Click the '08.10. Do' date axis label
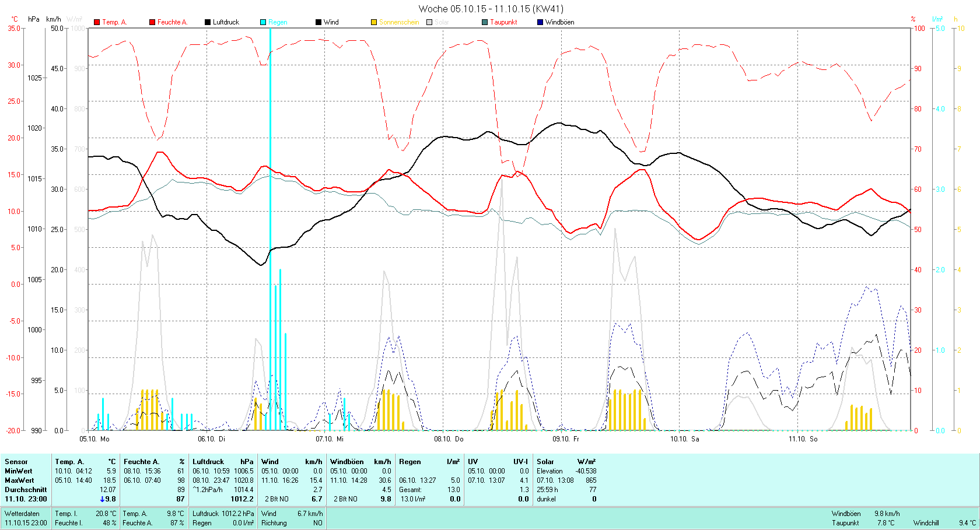The width and height of the screenshot is (980, 530). click(x=449, y=438)
